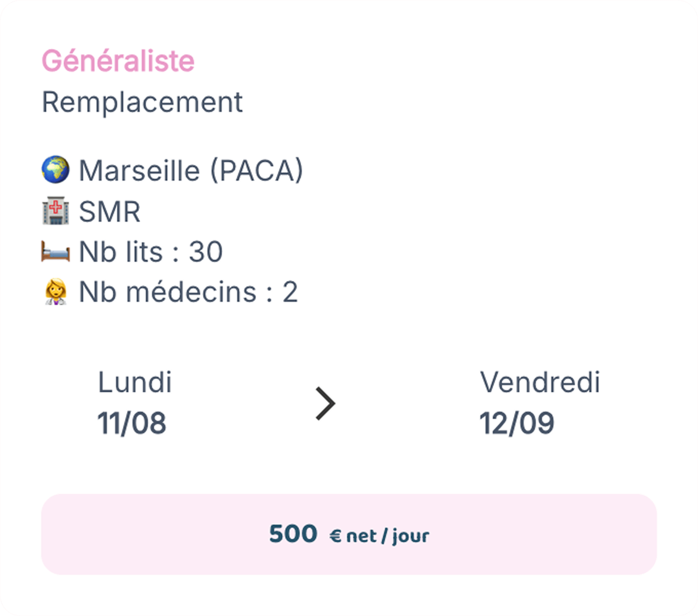The height and width of the screenshot is (616, 698).
Task: Click the doctor emoji beside Nb médecins
Action: (55, 292)
